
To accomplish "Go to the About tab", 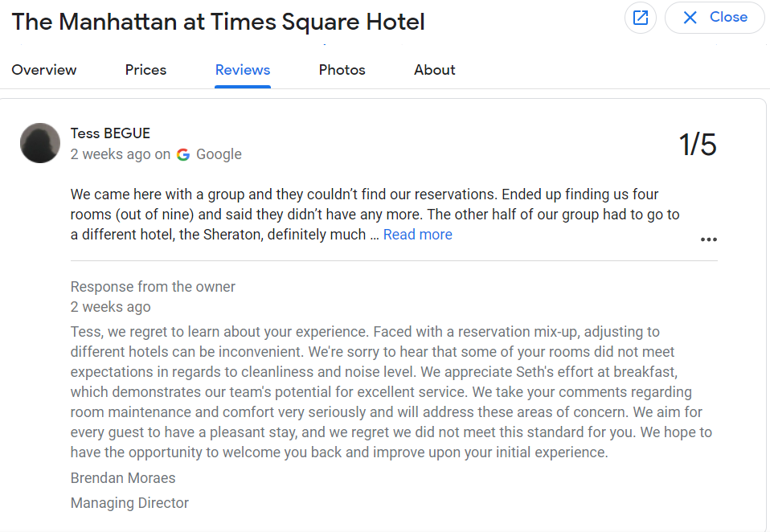I will [x=435, y=70].
